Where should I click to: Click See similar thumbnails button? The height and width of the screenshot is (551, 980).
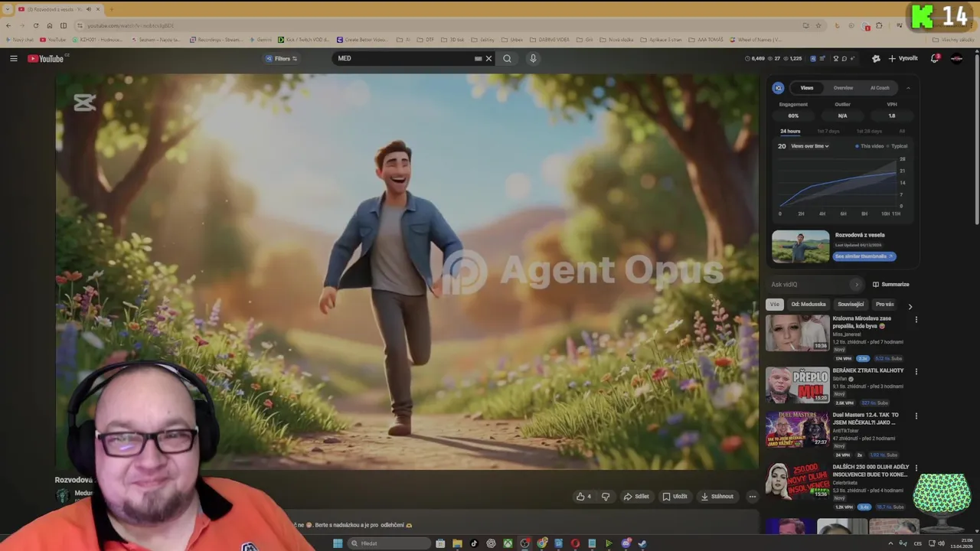coord(864,256)
